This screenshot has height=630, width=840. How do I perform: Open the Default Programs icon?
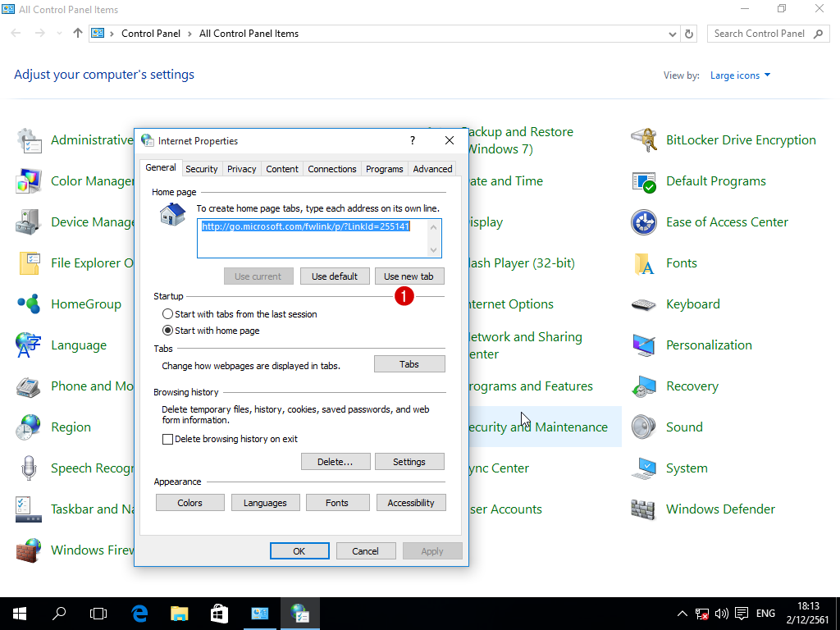point(644,181)
